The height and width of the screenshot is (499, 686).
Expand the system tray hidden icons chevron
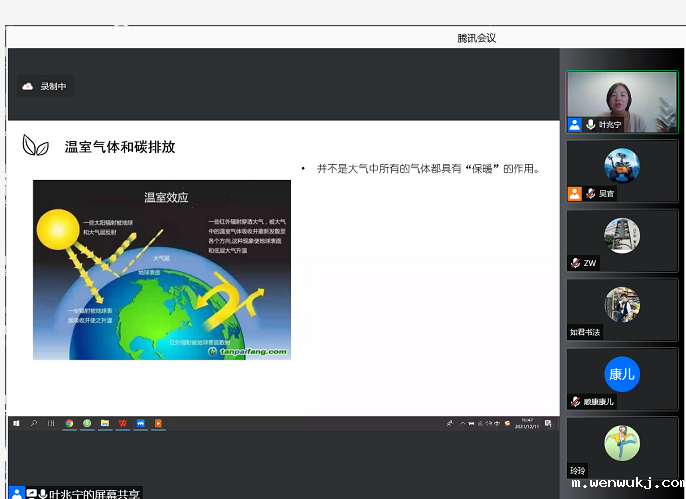tap(462, 423)
